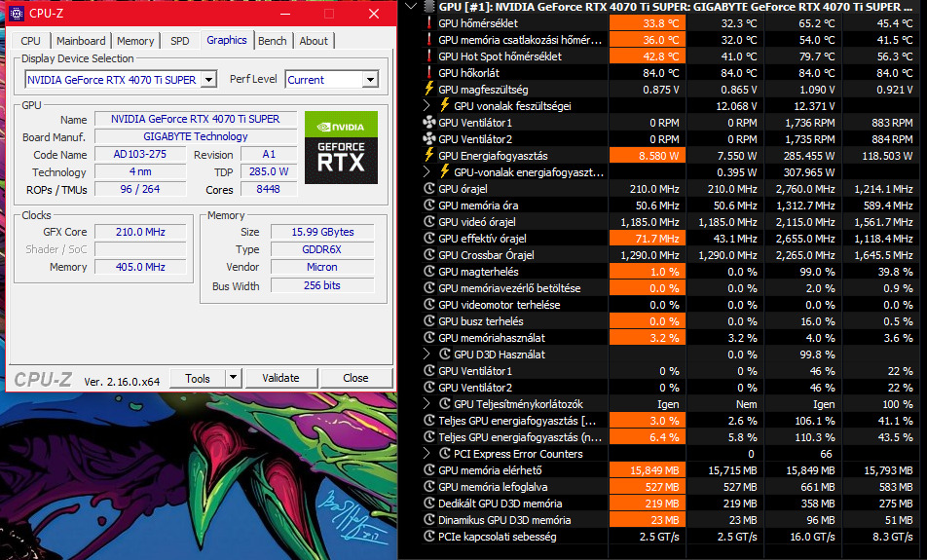Click the GPU Name field value
The width and height of the screenshot is (927, 560).
(x=196, y=119)
